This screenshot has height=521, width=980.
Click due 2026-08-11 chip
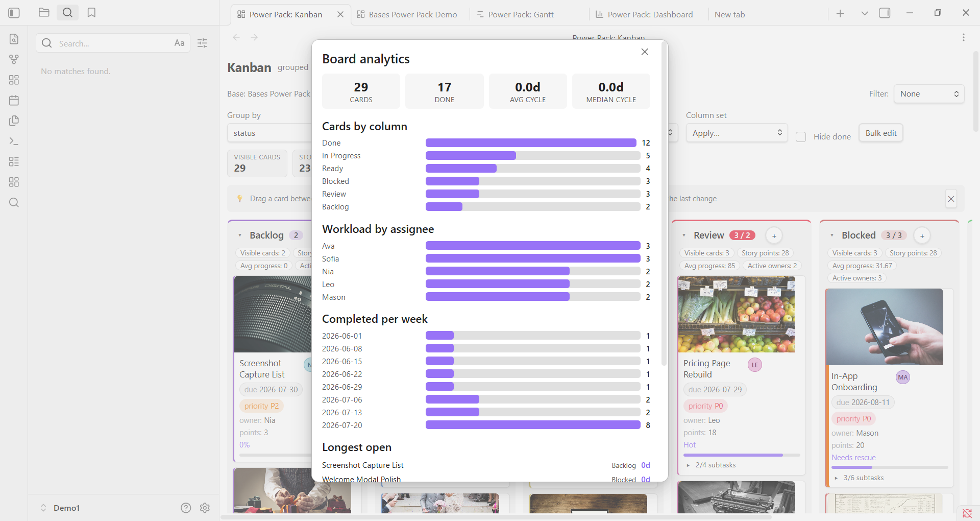pyautogui.click(x=863, y=402)
